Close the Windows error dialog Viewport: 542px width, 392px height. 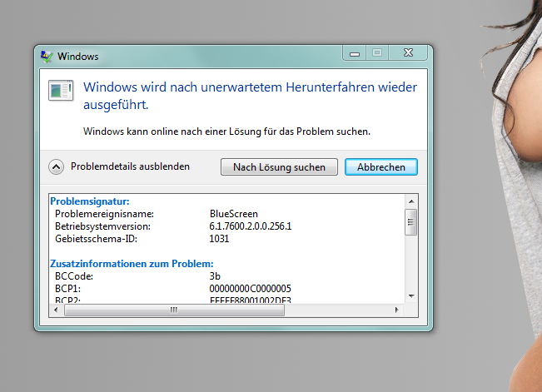pyautogui.click(x=408, y=53)
